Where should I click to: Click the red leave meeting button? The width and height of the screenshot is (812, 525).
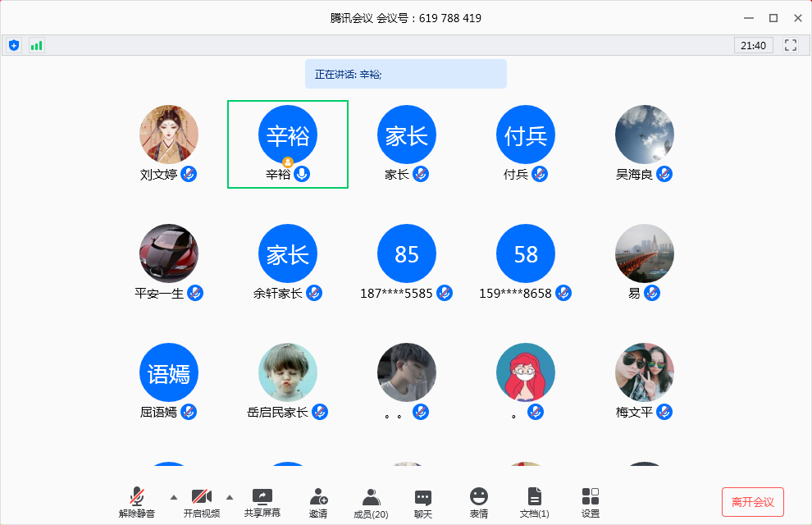click(753, 502)
